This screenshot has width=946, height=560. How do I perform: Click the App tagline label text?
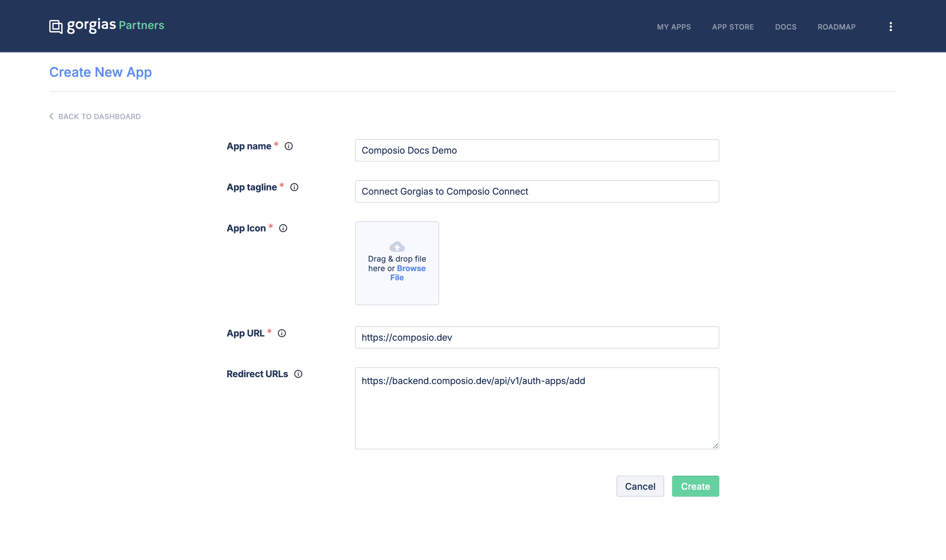(x=251, y=187)
